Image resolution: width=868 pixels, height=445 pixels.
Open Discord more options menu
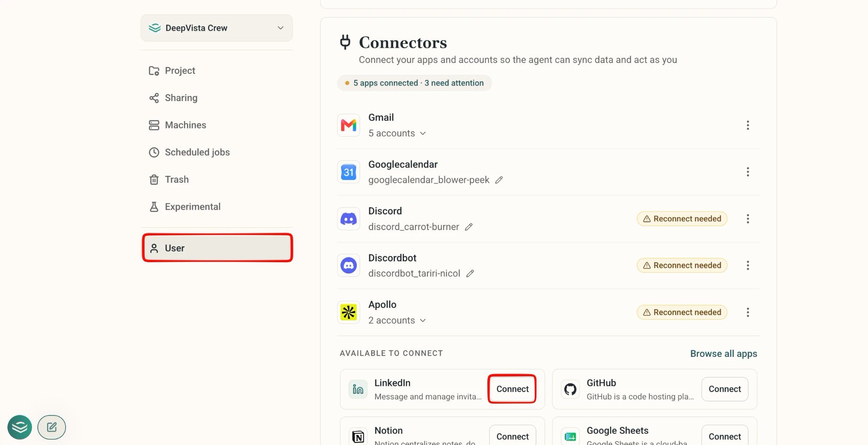point(747,219)
